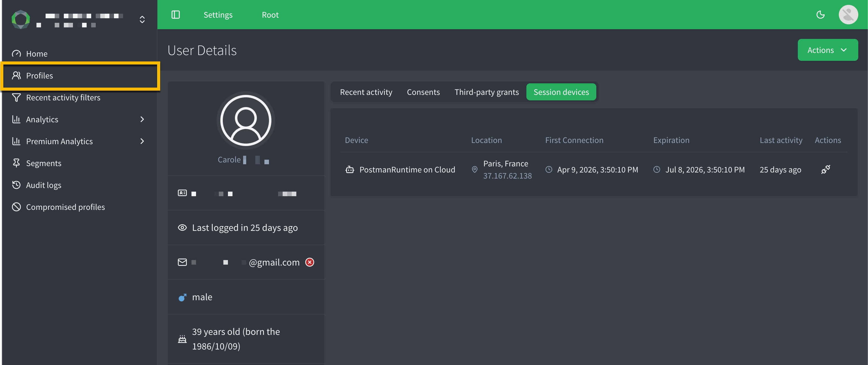
Task: Click the Home gauge icon
Action: pos(16,54)
